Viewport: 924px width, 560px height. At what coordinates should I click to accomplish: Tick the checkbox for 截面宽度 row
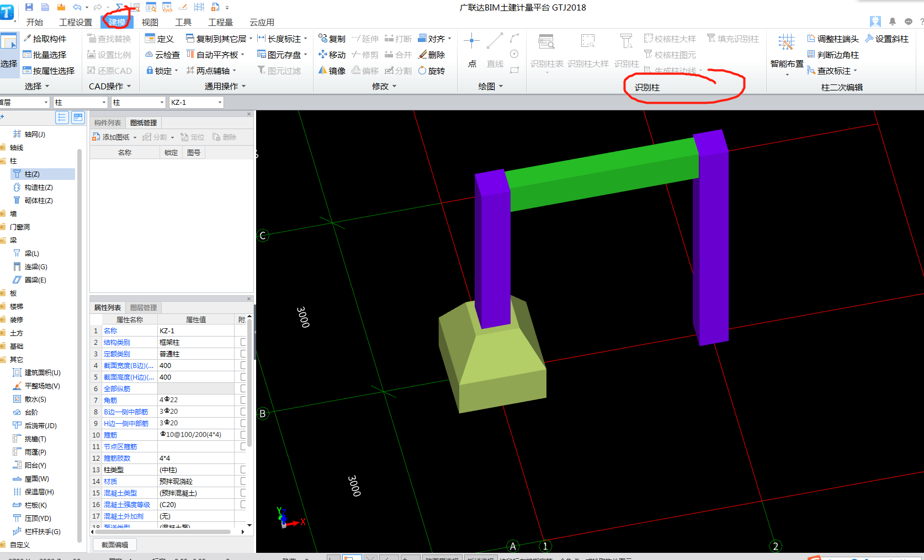coord(243,365)
